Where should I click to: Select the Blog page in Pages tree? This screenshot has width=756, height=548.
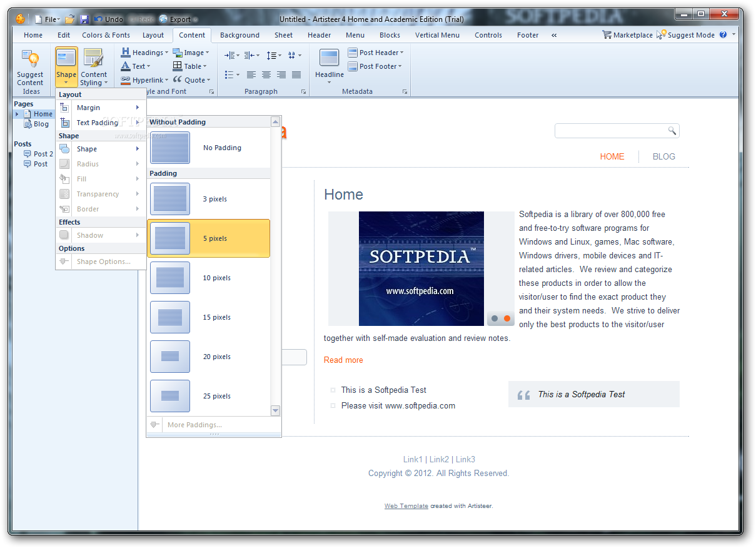click(36, 124)
